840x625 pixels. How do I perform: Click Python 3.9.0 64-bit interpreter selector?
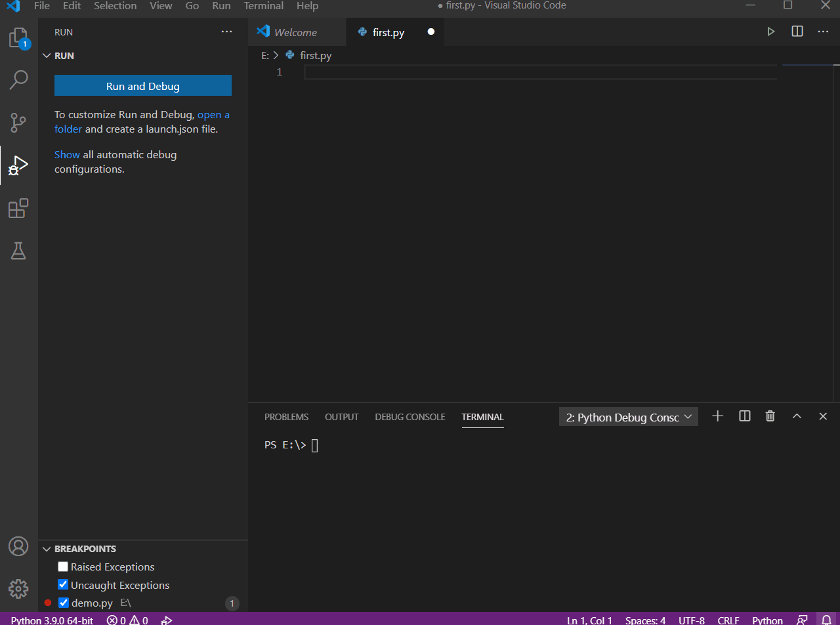(52, 620)
